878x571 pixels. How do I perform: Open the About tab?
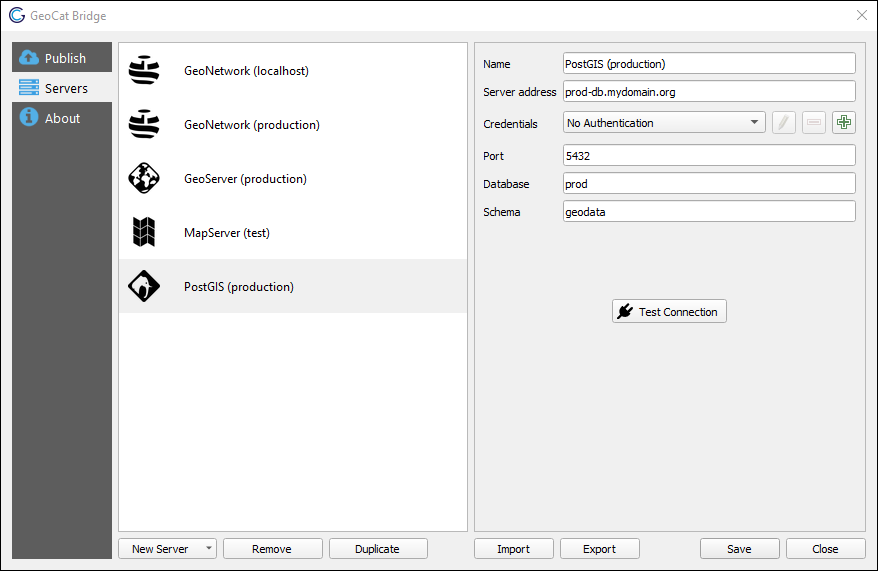(x=62, y=118)
